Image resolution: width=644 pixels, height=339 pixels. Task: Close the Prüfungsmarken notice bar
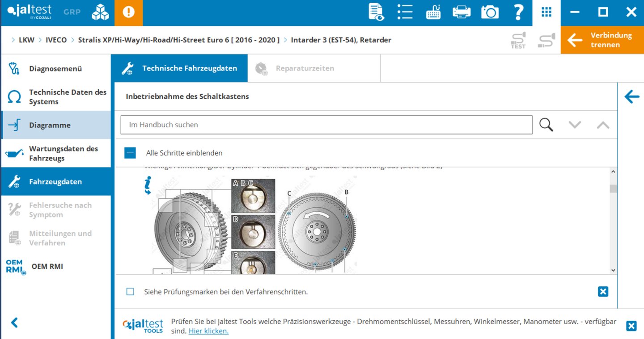point(603,292)
